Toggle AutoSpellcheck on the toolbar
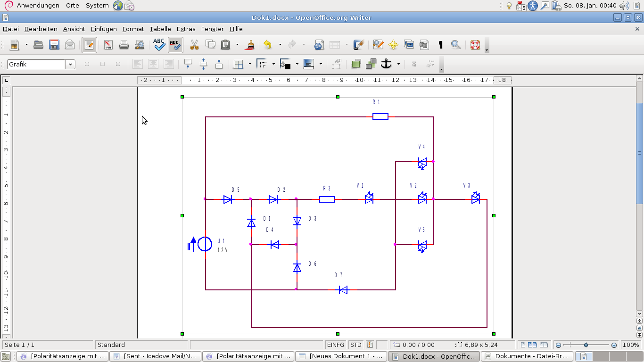This screenshot has height=362, width=644. [175, 45]
